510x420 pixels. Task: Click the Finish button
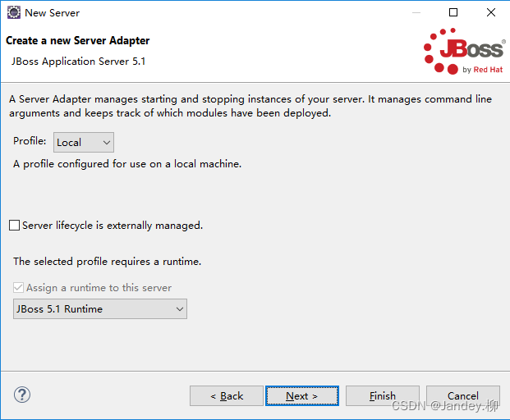(383, 396)
